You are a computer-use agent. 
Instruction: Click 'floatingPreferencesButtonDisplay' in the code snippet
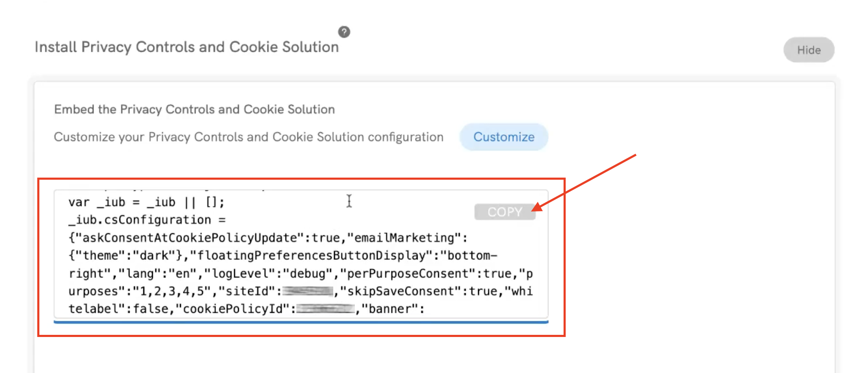pos(311,256)
